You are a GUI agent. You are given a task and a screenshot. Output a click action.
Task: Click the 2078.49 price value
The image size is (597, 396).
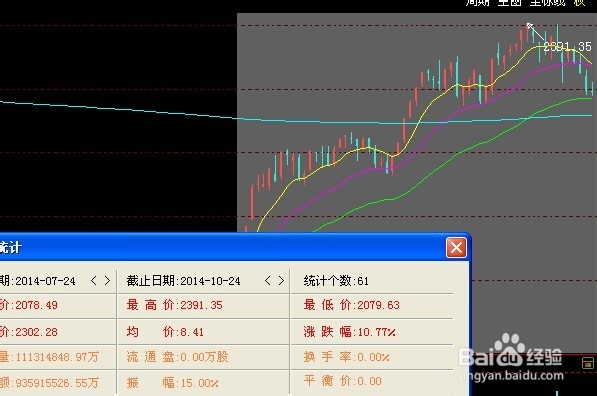pos(36,305)
